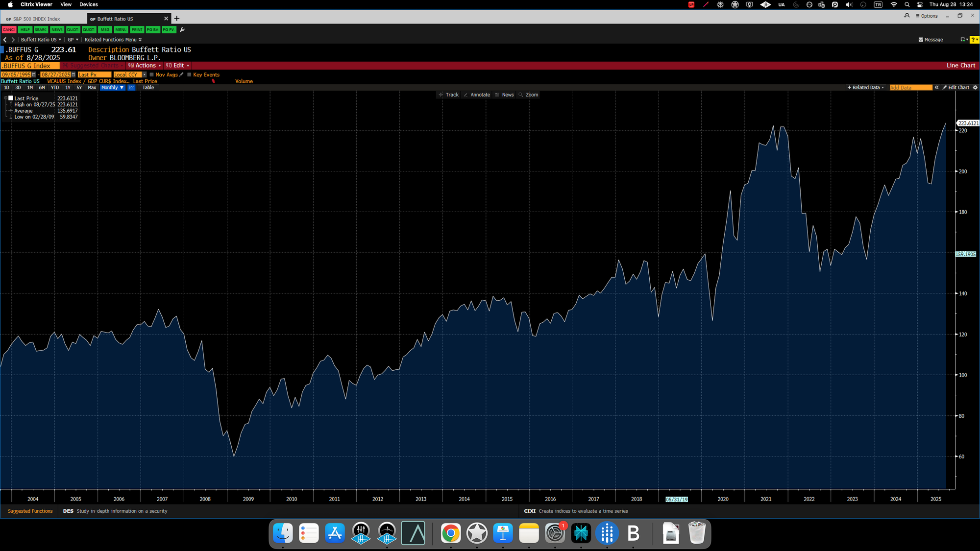Collapse panel with double left chevron
Image resolution: width=980 pixels, height=551 pixels.
click(x=936, y=88)
